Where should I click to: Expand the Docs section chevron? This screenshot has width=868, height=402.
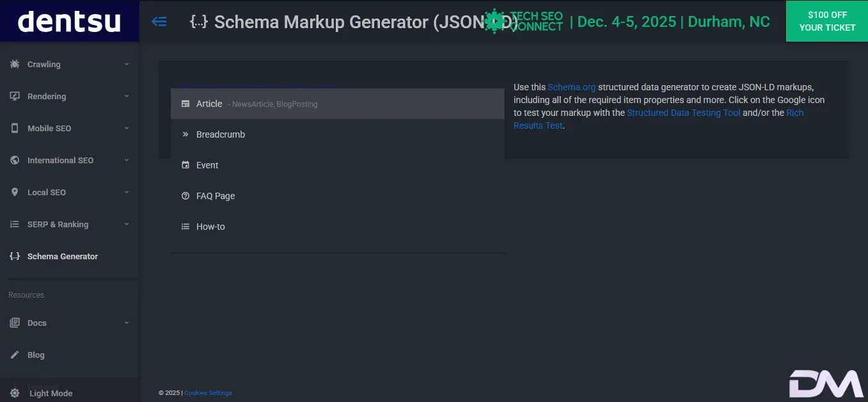pyautogui.click(x=127, y=323)
